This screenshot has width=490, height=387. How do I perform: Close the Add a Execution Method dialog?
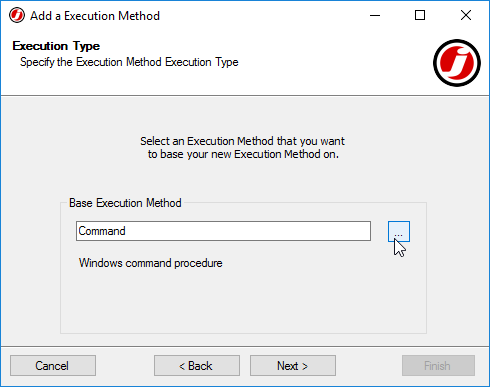pyautogui.click(x=466, y=15)
